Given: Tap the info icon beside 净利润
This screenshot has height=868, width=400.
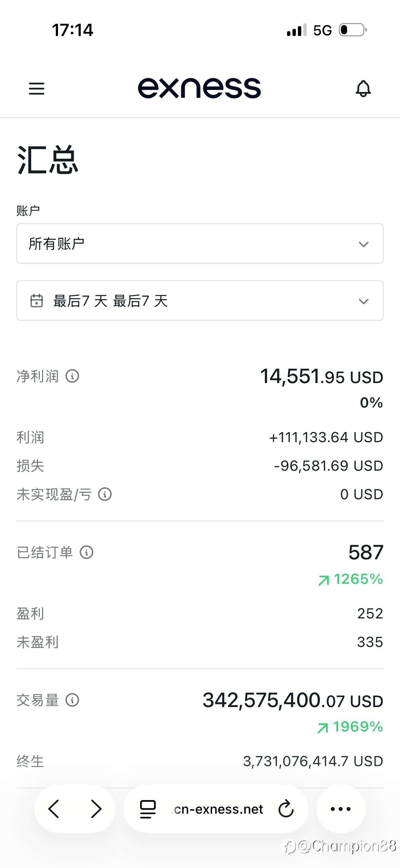Looking at the screenshot, I should 72,376.
